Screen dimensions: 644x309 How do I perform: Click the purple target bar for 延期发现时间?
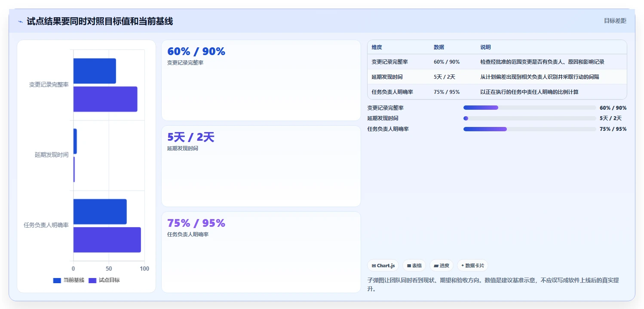coord(74,169)
